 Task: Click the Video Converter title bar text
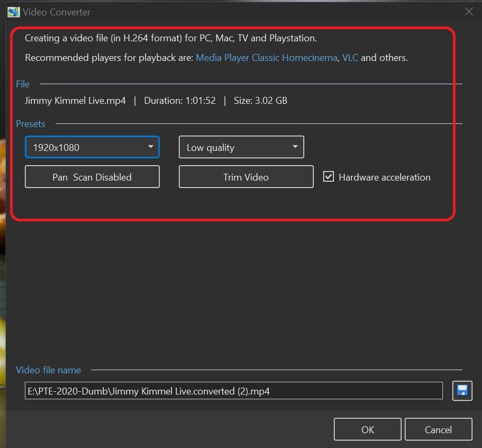click(57, 12)
